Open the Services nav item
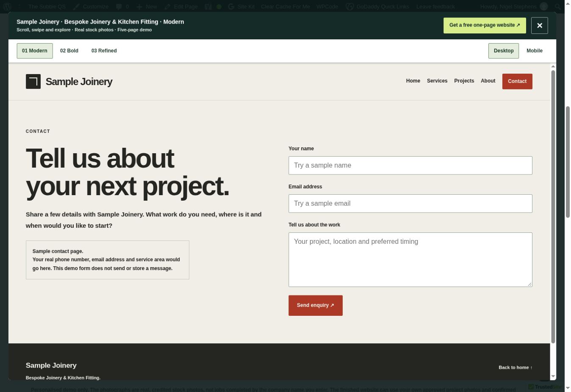 point(437,81)
